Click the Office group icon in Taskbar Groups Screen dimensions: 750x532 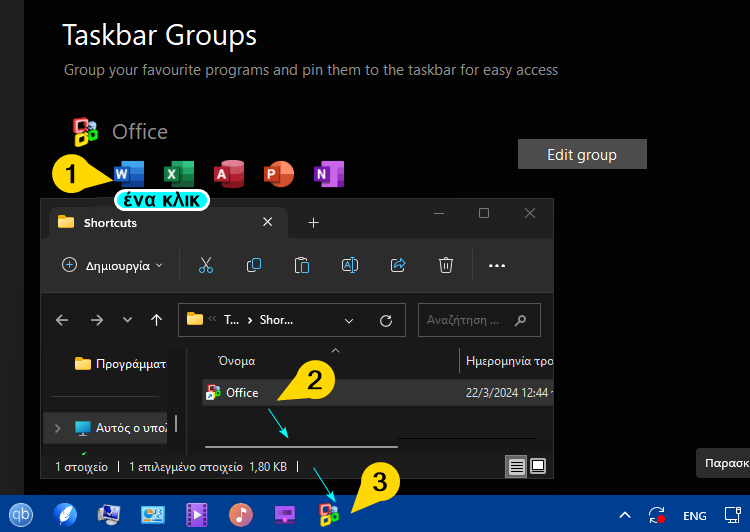pos(86,132)
